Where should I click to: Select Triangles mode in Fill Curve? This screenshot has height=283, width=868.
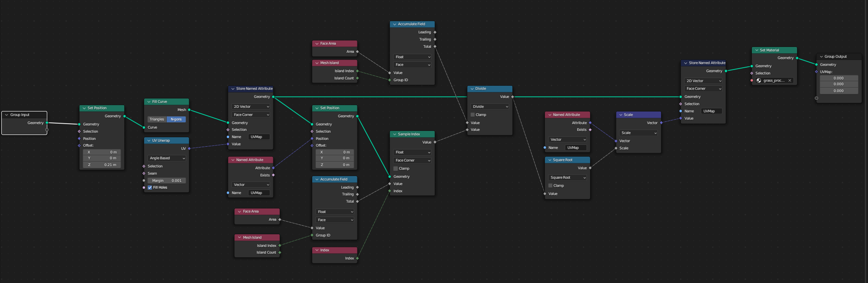(x=157, y=119)
